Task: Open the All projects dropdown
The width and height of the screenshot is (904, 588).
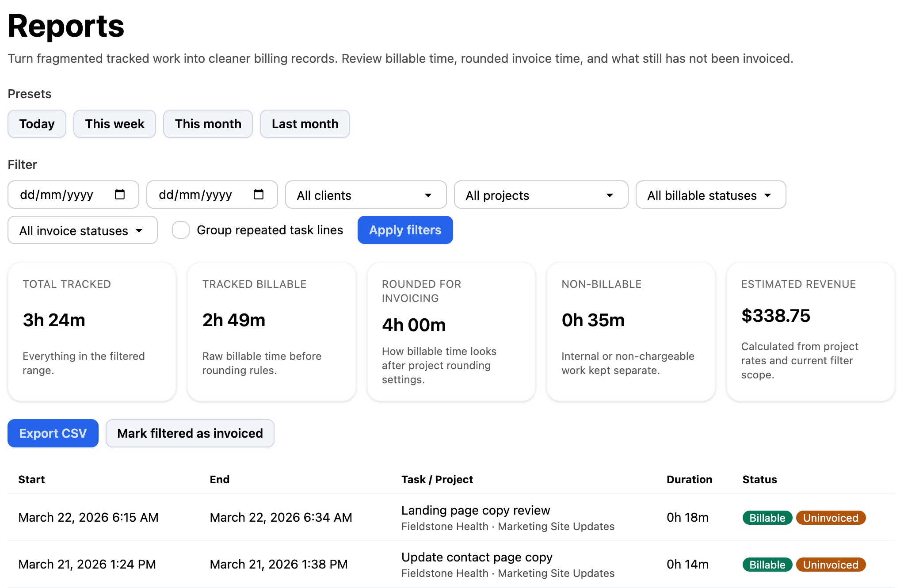Action: (540, 195)
